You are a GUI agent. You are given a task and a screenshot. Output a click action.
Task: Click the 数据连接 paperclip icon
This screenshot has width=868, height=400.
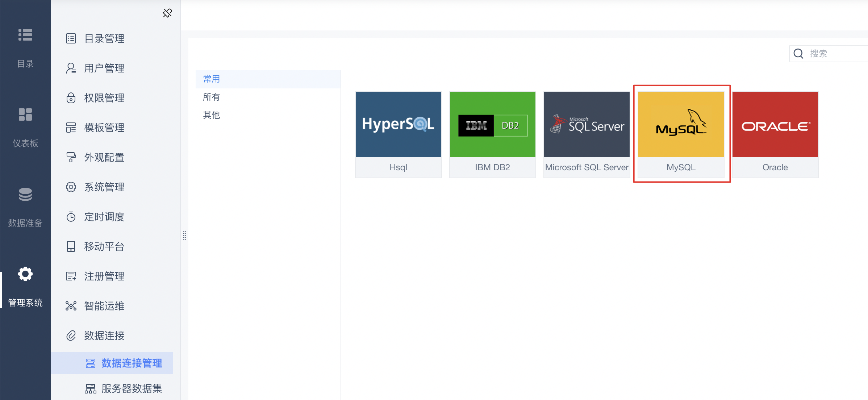[71, 336]
